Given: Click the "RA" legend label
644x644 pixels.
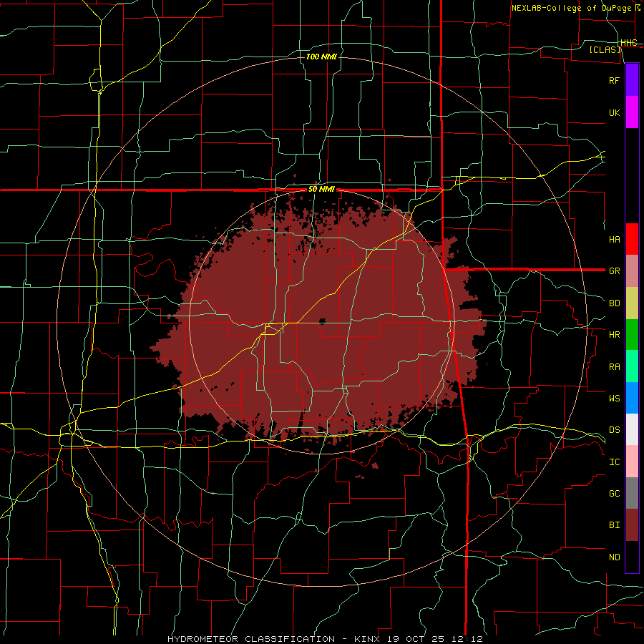Looking at the screenshot, I should click(x=615, y=366).
